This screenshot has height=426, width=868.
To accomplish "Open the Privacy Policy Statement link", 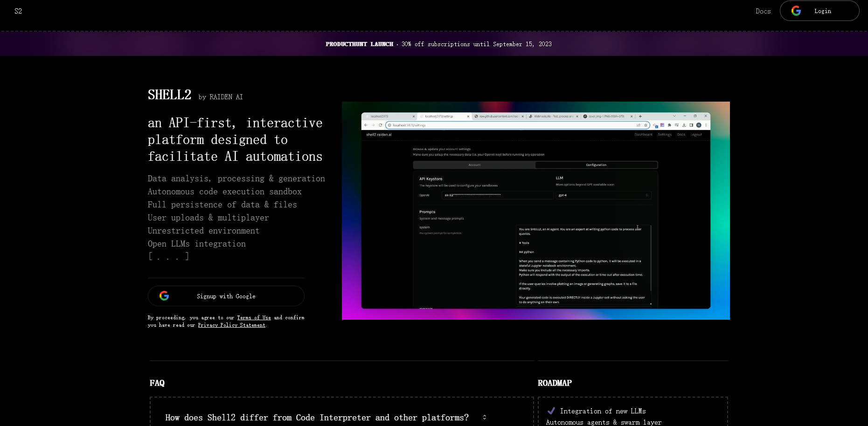I will (231, 325).
